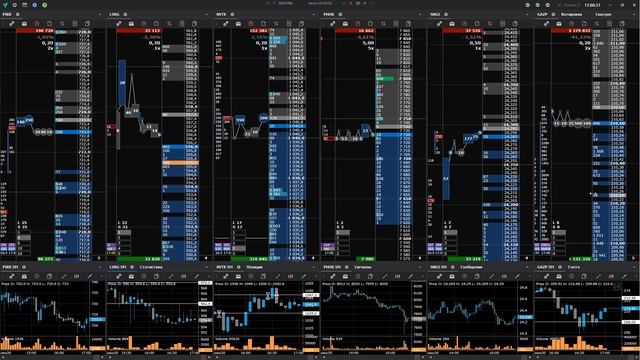Click document icon in LSRG order book toolbar

pos(156,24)
